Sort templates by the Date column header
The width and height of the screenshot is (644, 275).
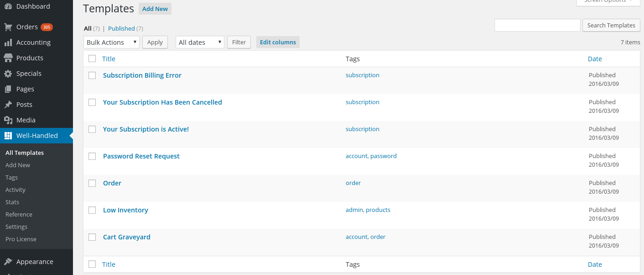pyautogui.click(x=595, y=59)
